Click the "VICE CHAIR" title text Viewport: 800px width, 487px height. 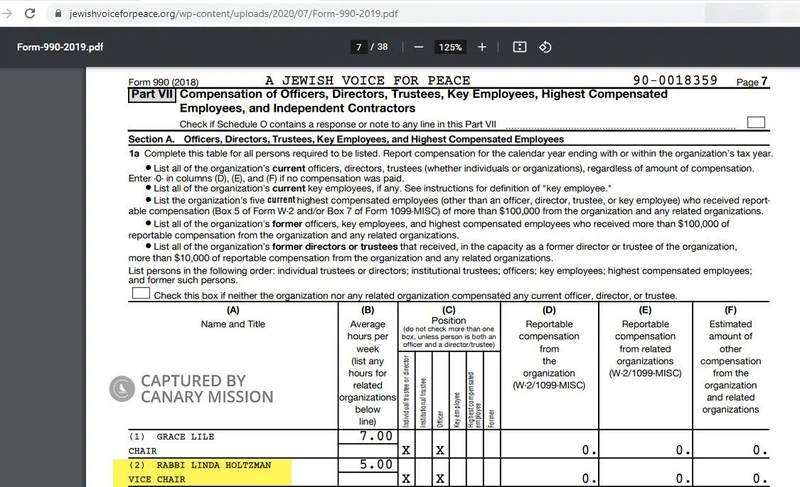click(157, 479)
